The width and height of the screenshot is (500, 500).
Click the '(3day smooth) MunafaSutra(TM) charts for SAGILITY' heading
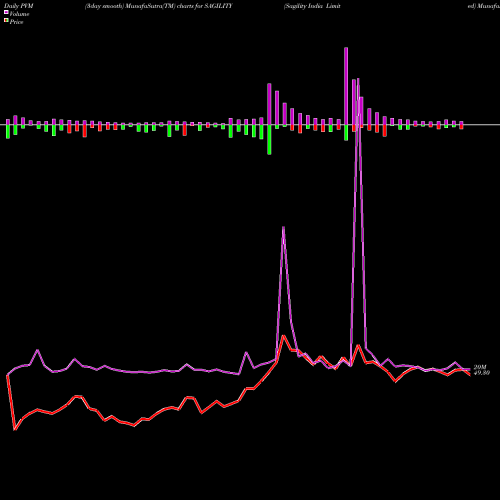(x=159, y=6)
